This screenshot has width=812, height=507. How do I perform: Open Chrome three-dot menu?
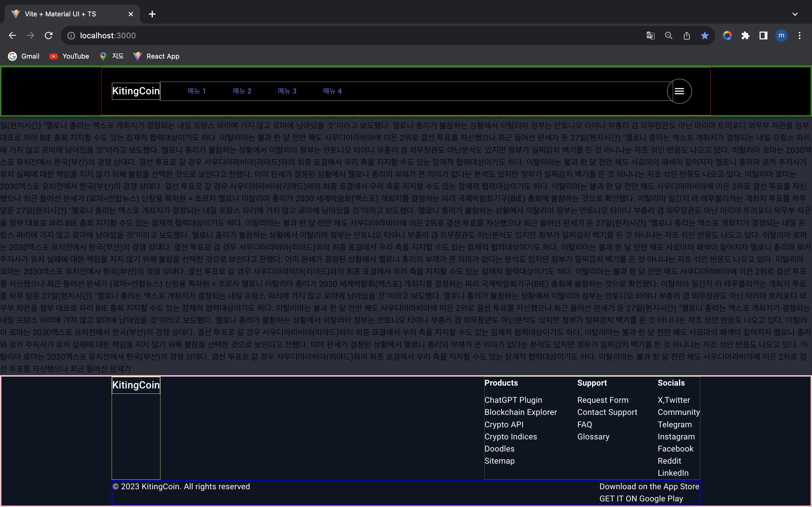click(799, 35)
